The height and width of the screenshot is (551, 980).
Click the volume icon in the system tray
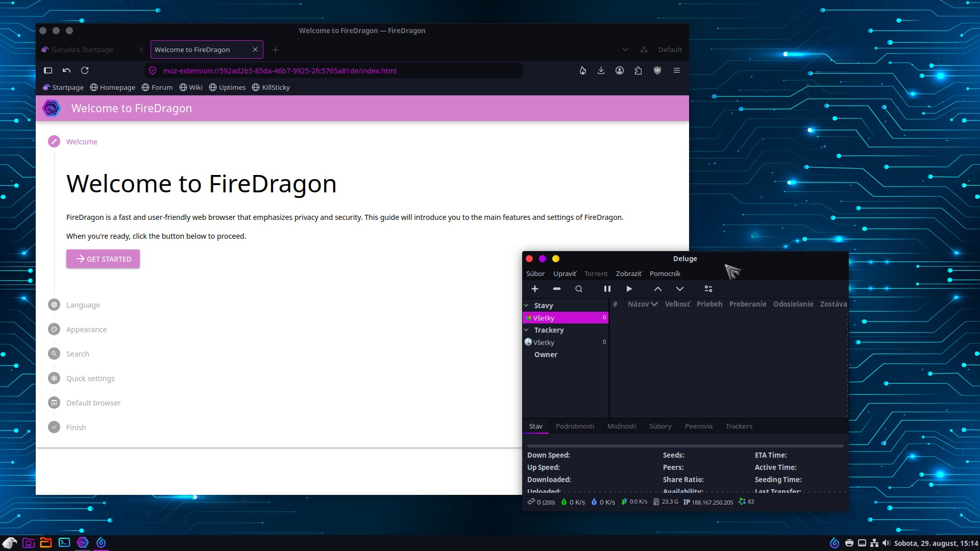tap(887, 543)
